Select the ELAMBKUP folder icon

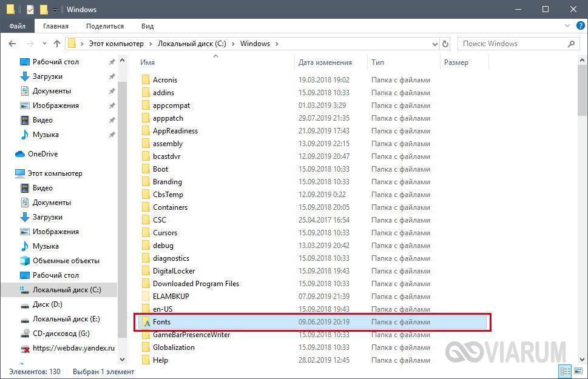pos(146,297)
